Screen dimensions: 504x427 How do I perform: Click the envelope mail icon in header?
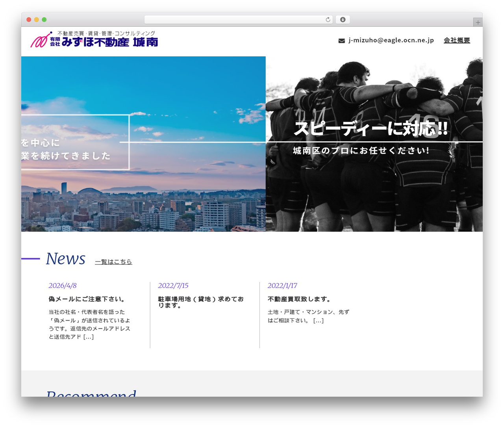[341, 41]
